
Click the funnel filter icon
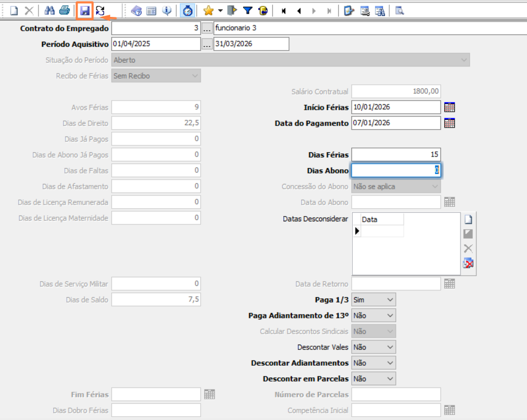pos(247,11)
